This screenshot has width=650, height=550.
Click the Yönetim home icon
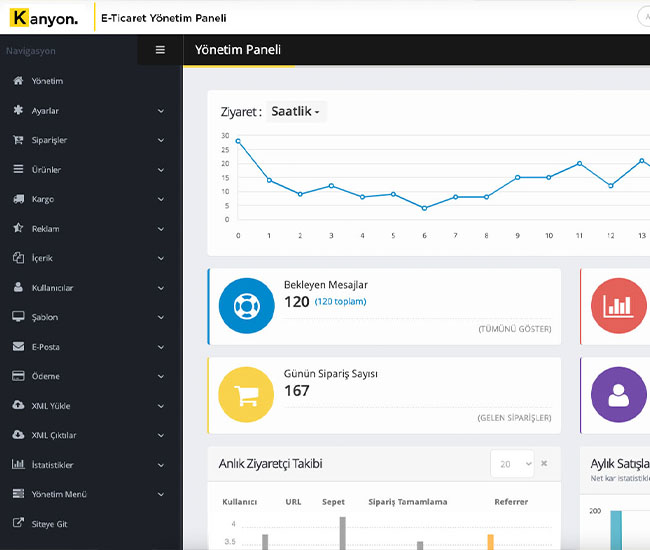[18, 80]
